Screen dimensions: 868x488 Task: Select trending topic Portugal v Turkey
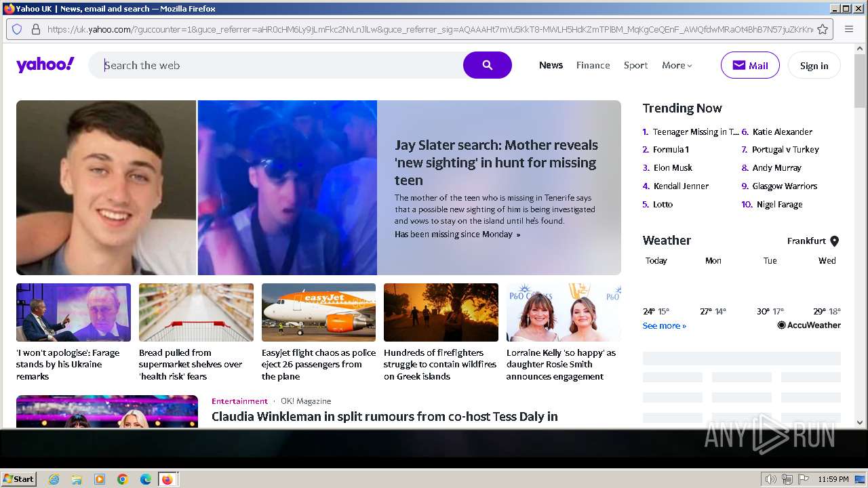(x=785, y=150)
